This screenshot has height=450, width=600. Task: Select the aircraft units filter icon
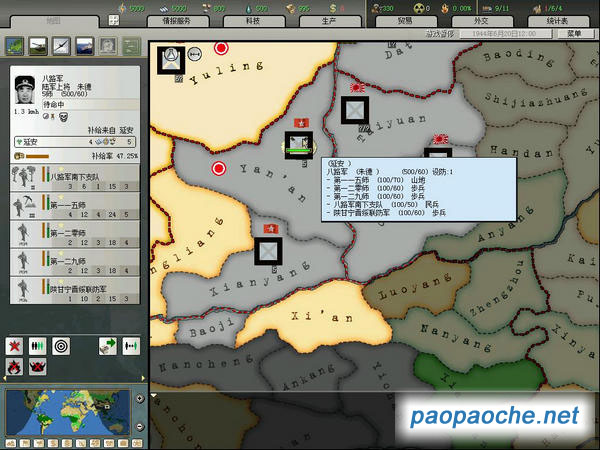(x=62, y=46)
